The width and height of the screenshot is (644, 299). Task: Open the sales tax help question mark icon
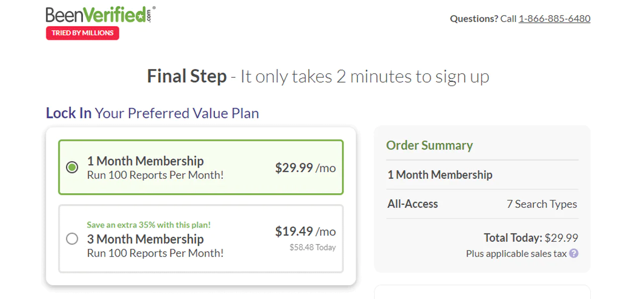(x=574, y=254)
